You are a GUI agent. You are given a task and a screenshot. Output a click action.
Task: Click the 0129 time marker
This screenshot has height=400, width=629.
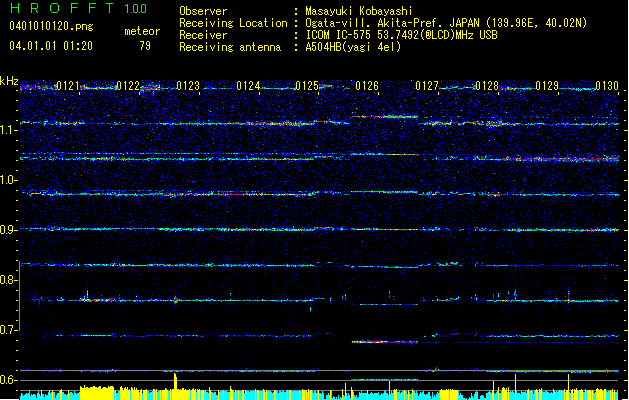pyautogui.click(x=547, y=86)
